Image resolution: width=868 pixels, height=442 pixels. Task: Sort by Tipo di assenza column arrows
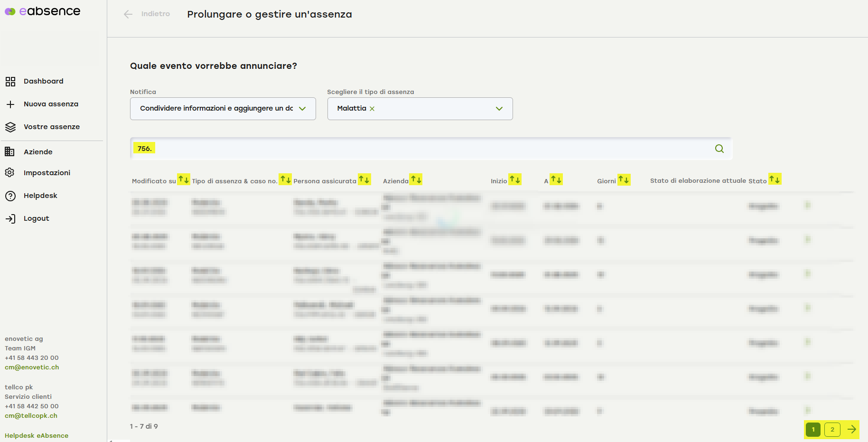coord(285,179)
